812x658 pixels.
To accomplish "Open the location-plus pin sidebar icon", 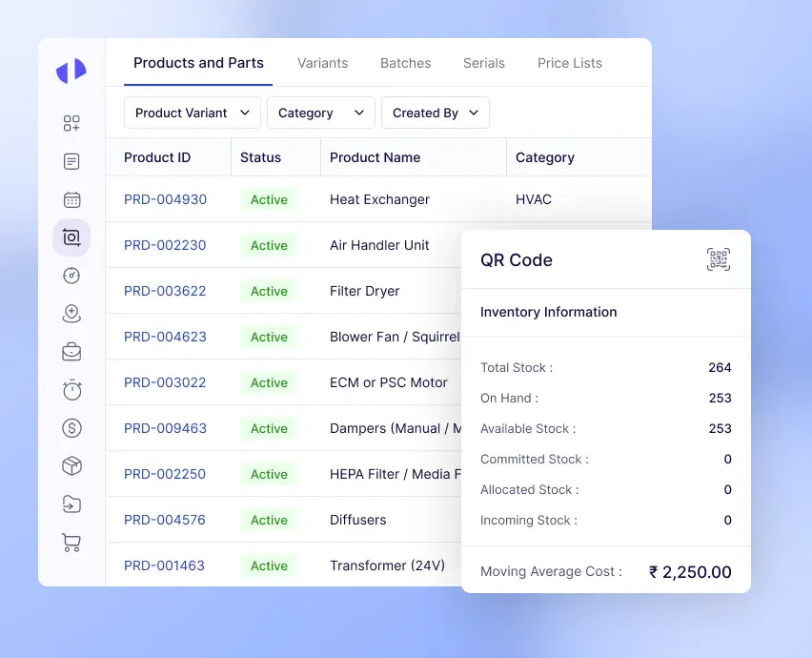I will pos(71,314).
